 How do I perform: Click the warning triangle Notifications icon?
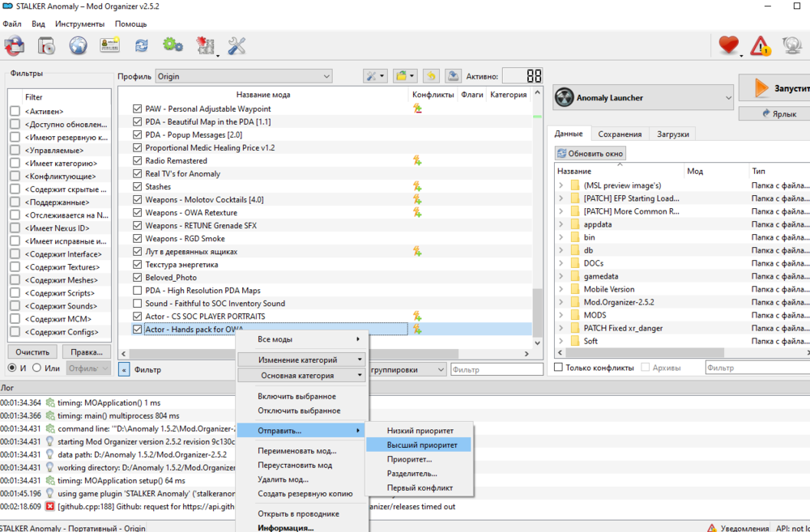[x=760, y=45]
